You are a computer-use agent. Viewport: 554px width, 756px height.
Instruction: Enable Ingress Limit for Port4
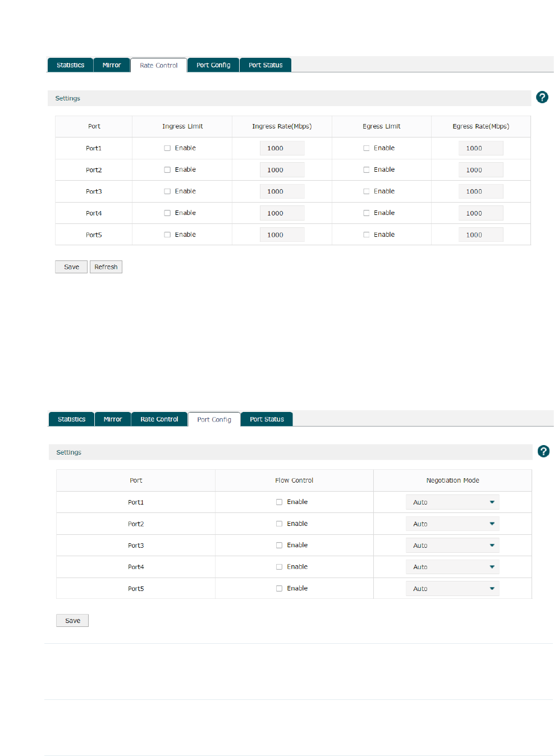[167, 213]
